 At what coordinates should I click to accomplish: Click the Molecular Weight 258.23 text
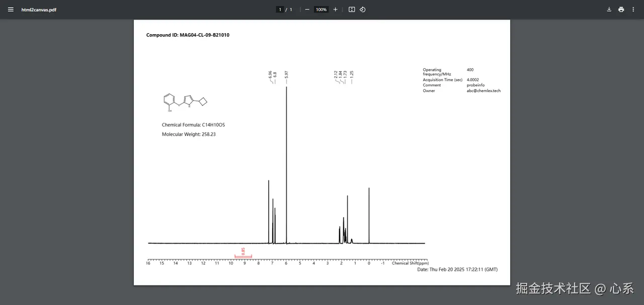pos(189,134)
